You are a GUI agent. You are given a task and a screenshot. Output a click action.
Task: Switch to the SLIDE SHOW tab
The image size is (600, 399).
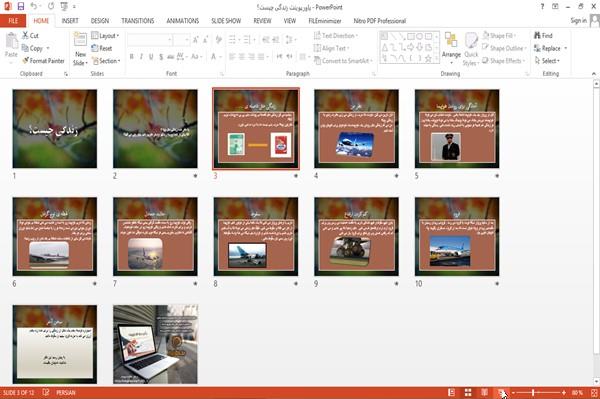coord(226,21)
